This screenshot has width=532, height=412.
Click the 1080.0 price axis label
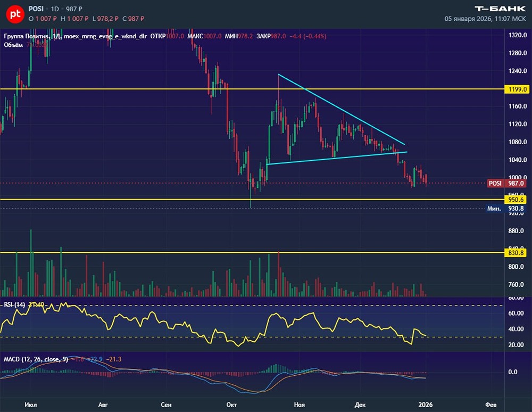click(x=518, y=142)
